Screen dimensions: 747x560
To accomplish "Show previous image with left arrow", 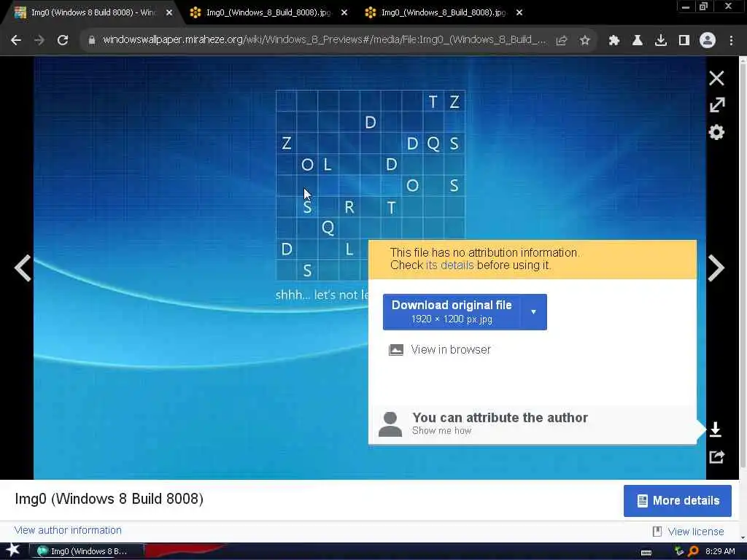I will coord(23,268).
